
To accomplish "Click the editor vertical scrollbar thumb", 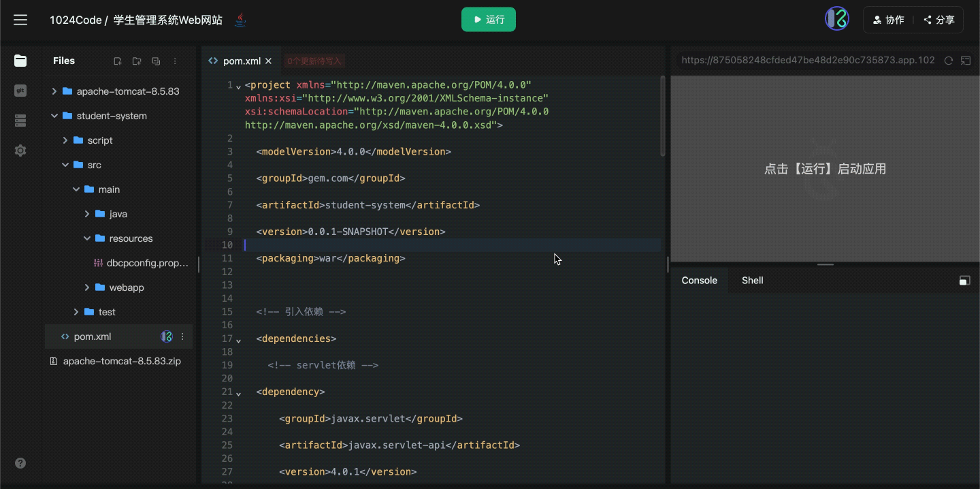I will [663, 116].
